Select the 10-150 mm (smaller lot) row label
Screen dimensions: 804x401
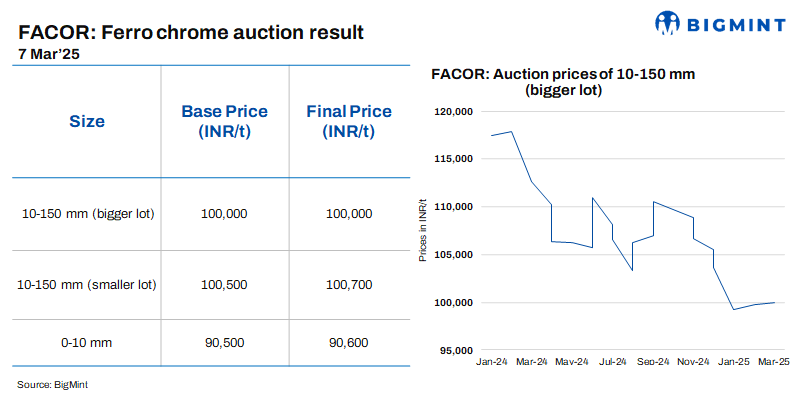coord(87,285)
